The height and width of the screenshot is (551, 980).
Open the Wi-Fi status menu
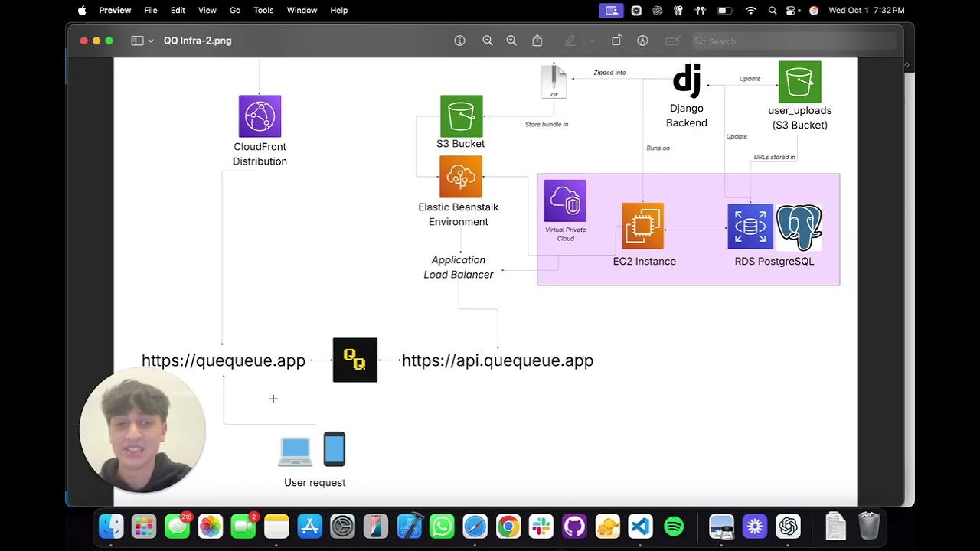point(750,10)
